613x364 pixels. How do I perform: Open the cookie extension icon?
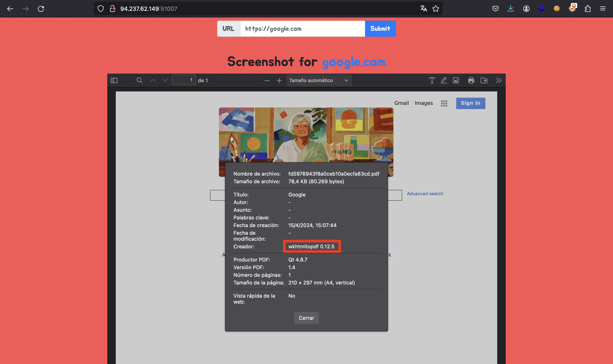tap(557, 9)
